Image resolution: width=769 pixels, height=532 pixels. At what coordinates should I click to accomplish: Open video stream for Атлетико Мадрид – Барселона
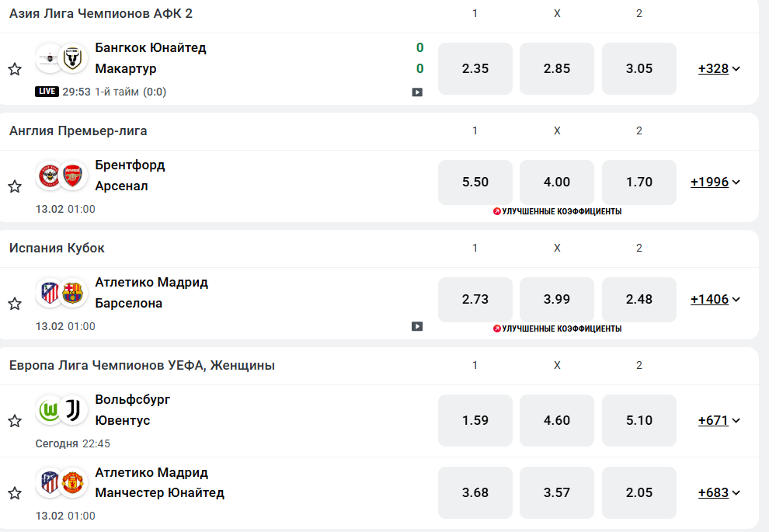tap(417, 326)
